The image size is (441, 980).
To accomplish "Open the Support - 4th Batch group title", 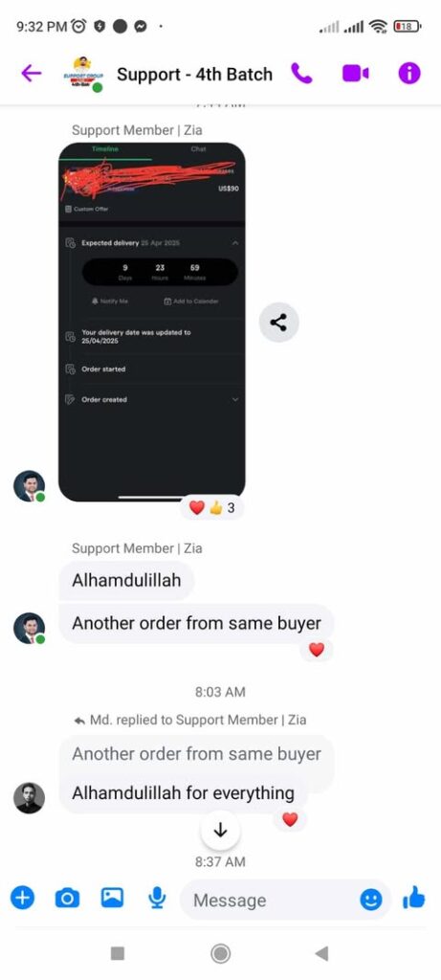I will (x=194, y=75).
